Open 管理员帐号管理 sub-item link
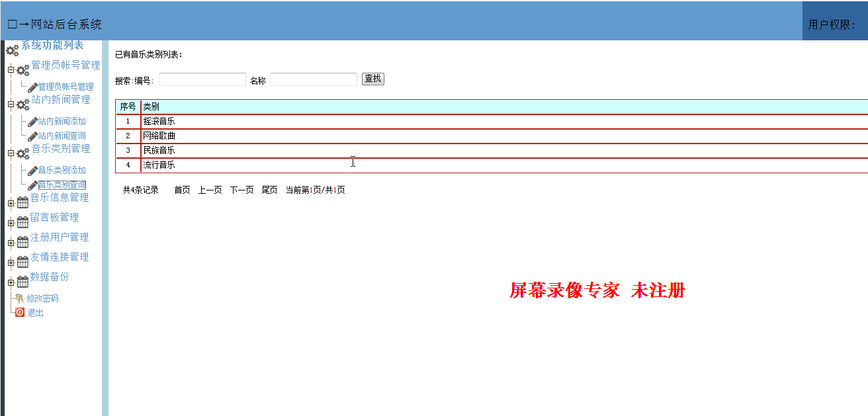Screen dimensions: 868x416 point(65,87)
